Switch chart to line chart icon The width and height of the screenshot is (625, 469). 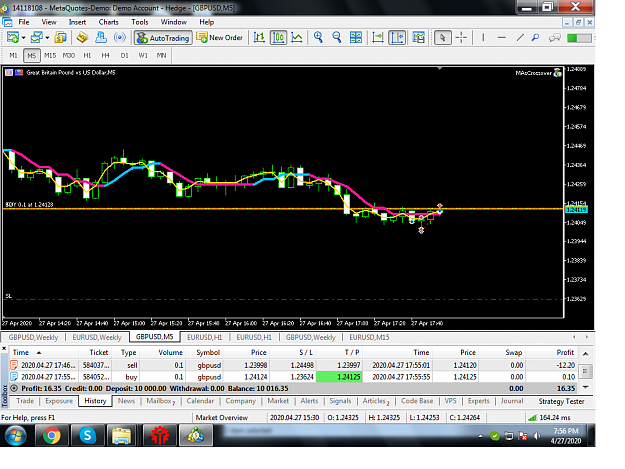pos(297,38)
